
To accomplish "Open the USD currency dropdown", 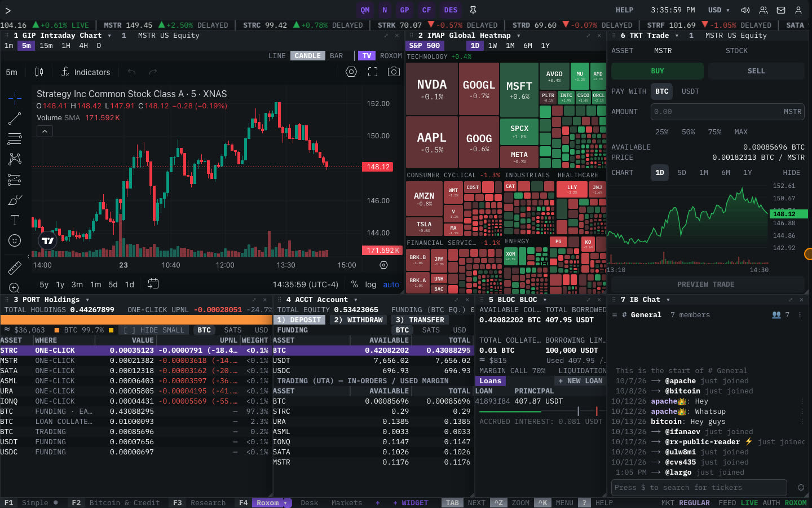I will coord(718,10).
